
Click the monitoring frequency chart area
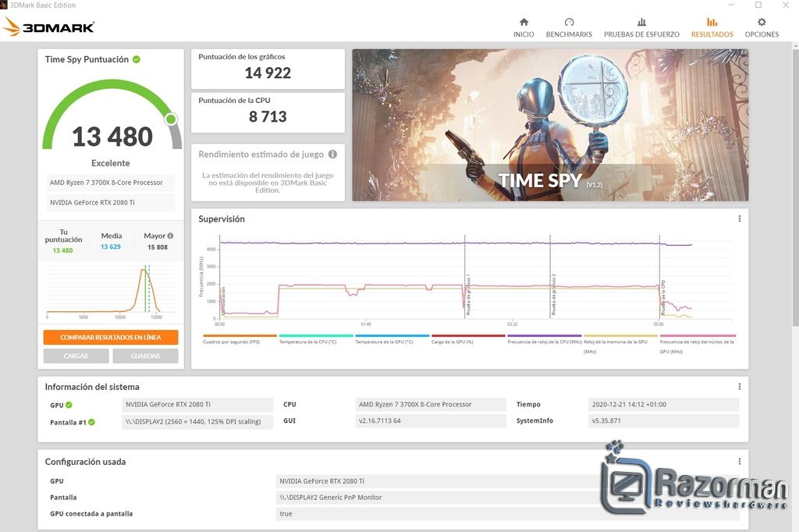pyautogui.click(x=476, y=278)
